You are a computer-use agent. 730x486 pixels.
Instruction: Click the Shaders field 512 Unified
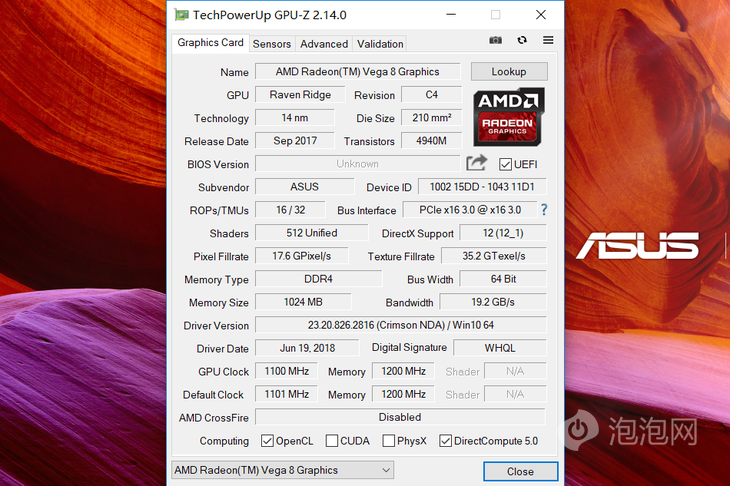(x=311, y=233)
